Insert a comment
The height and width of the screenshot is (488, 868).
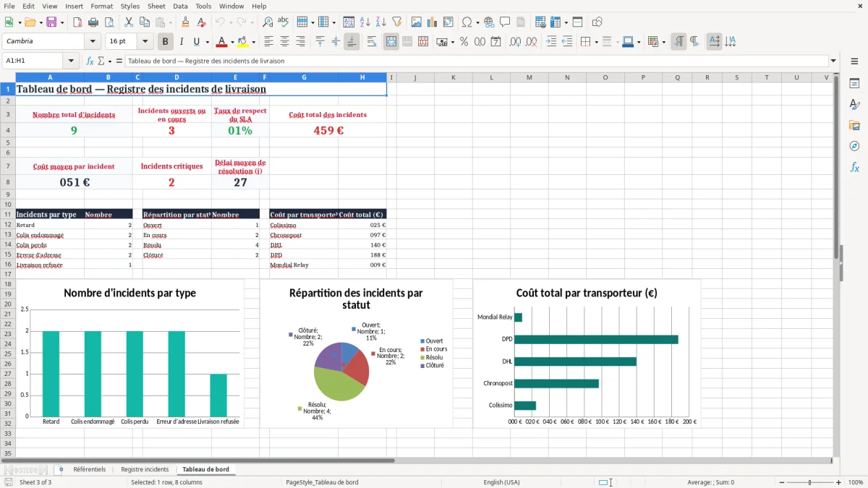tap(505, 22)
